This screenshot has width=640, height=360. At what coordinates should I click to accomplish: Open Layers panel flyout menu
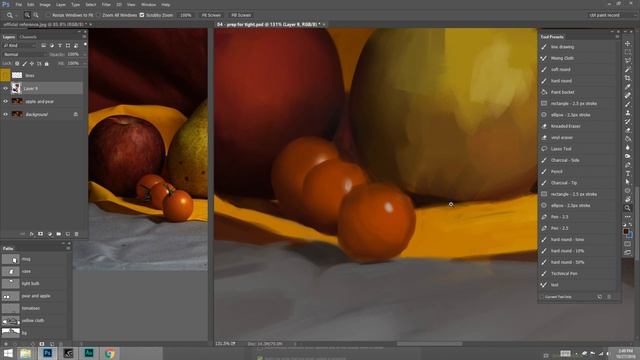84,37
